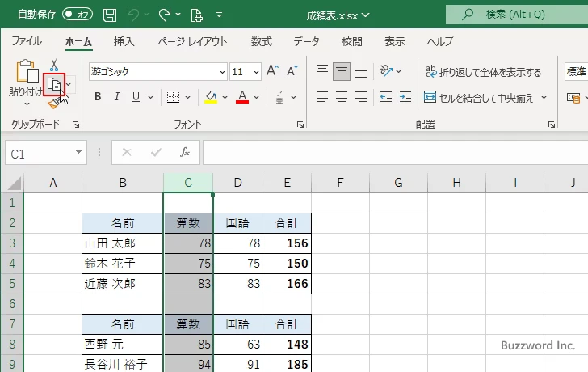Click the 貼り付け (Paste) button

[26, 81]
